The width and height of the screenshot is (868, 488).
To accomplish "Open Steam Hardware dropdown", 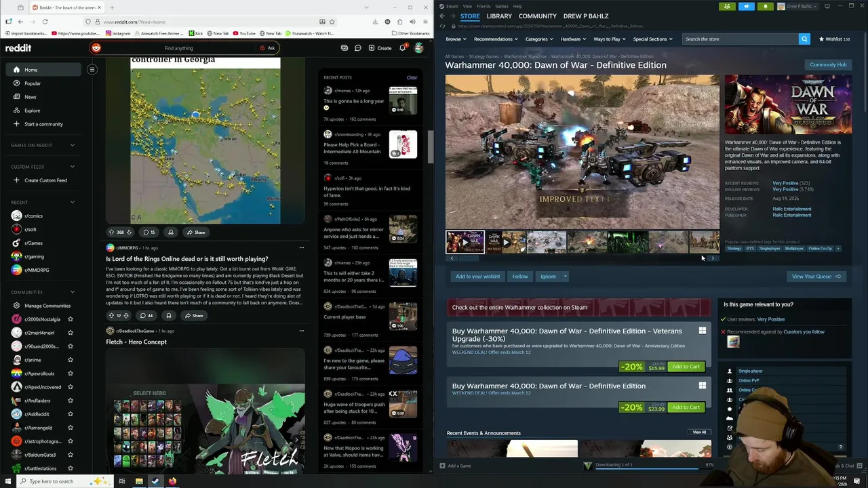I will pos(573,39).
